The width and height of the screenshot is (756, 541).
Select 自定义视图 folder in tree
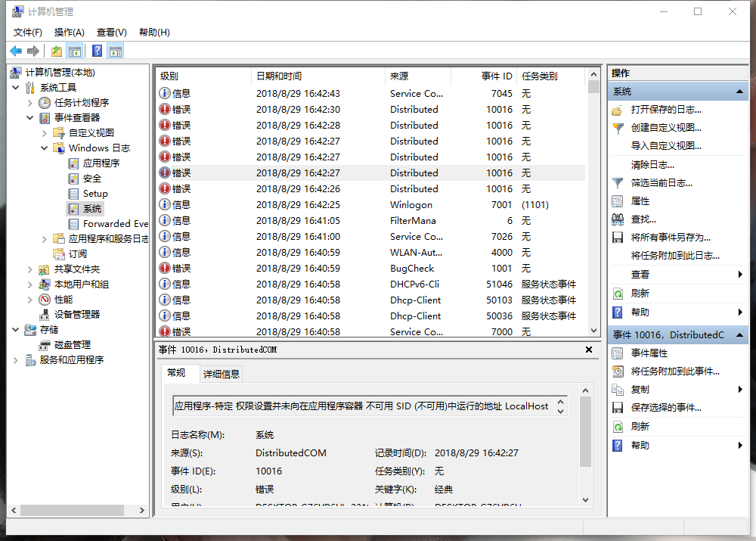91,132
